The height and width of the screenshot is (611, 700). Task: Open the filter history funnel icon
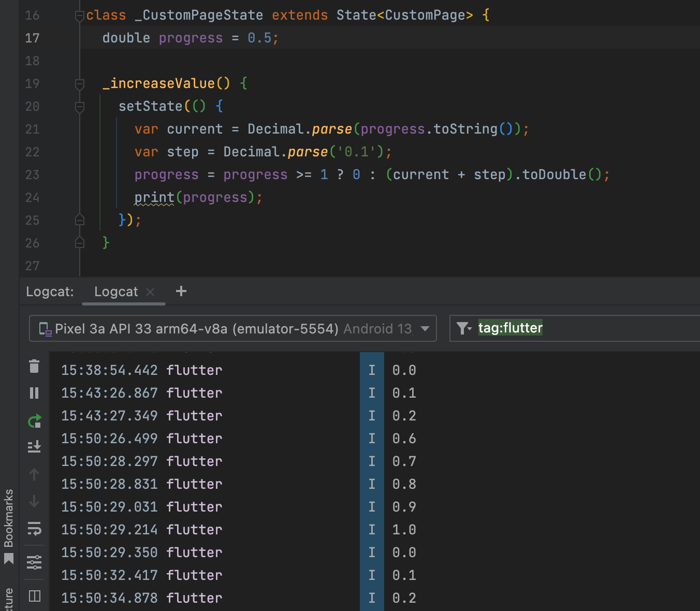(464, 328)
